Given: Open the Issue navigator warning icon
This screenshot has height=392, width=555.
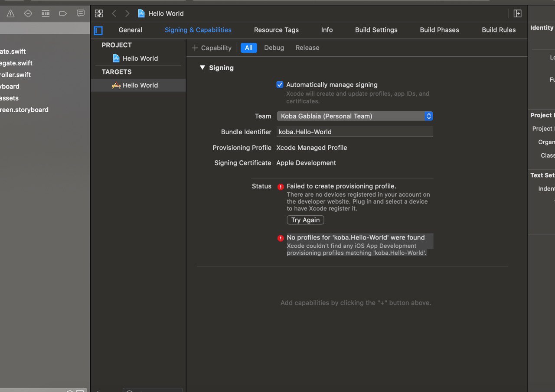Looking at the screenshot, I should (x=10, y=13).
